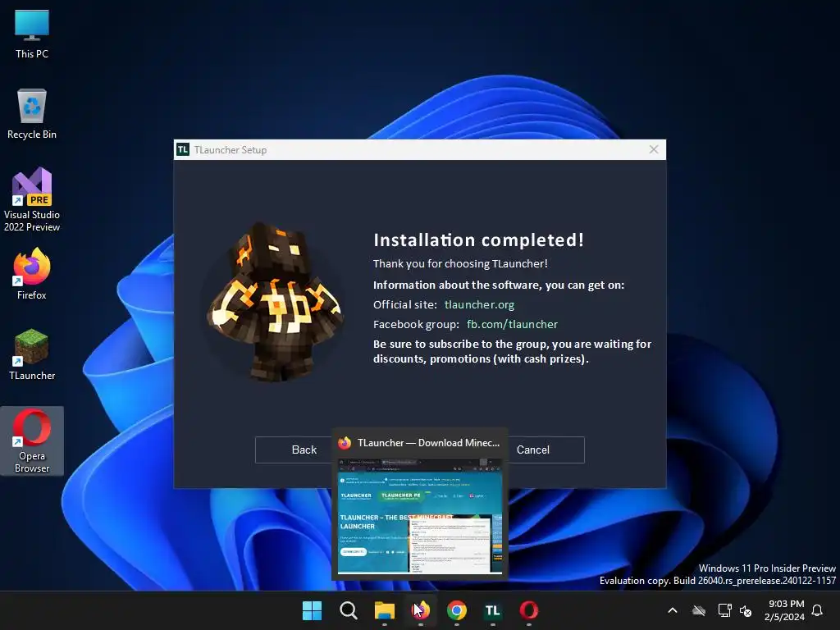Viewport: 840px width, 630px height.
Task: Open the notifications bell icon
Action: point(818,610)
